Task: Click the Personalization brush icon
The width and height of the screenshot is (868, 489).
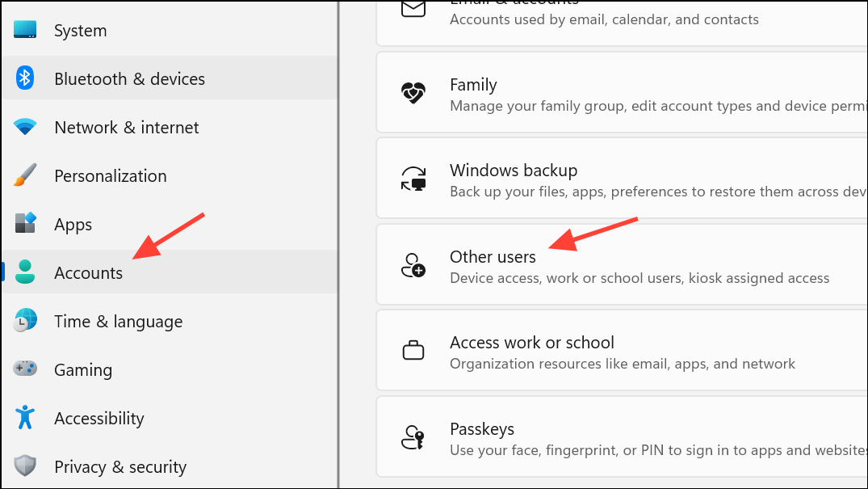Action: point(25,175)
